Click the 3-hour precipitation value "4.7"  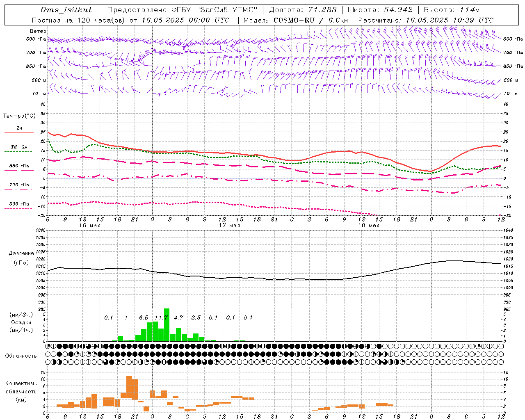[178, 317]
